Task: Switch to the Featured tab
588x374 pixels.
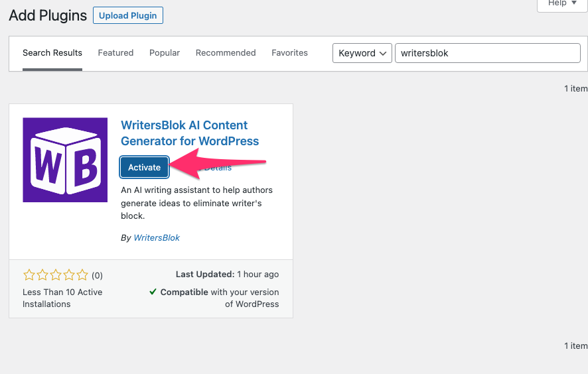Action: coord(115,53)
